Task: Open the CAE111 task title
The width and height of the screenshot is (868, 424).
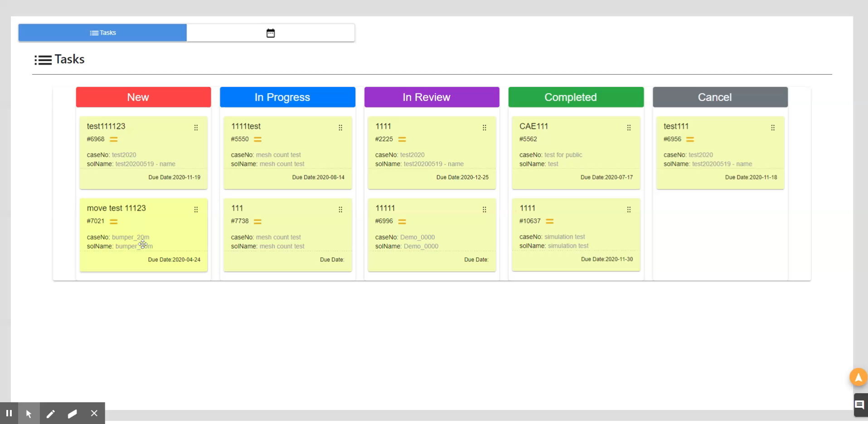Action: (x=533, y=126)
